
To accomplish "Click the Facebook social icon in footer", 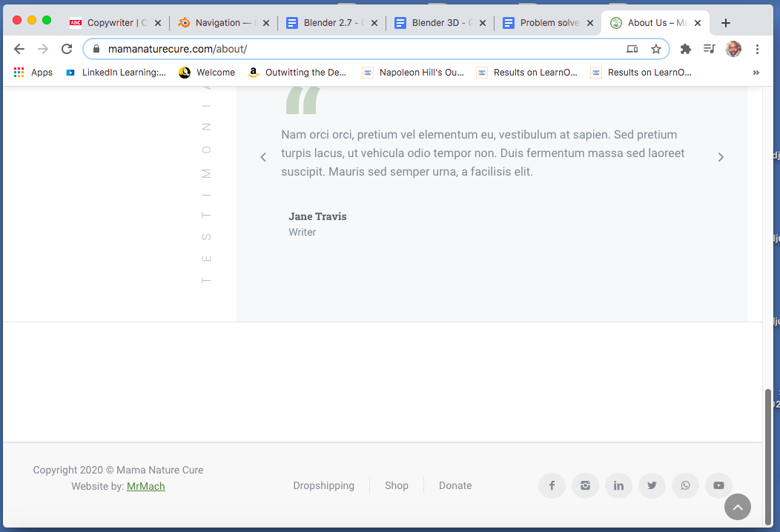I will click(x=552, y=486).
